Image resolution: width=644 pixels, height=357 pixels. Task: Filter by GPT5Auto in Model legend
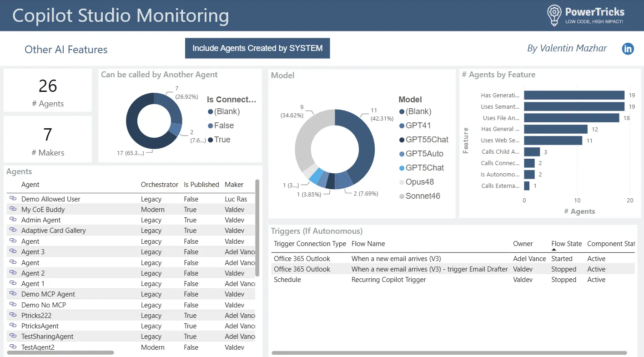click(x=421, y=154)
